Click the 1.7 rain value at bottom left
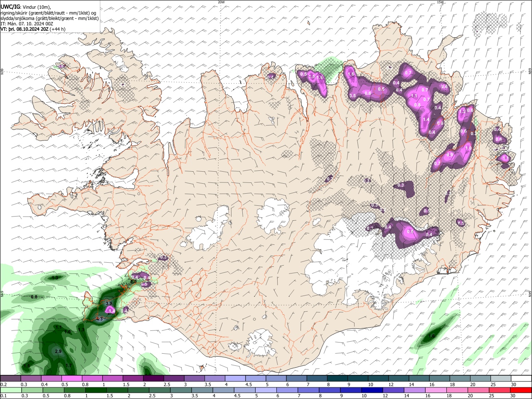 69,365
